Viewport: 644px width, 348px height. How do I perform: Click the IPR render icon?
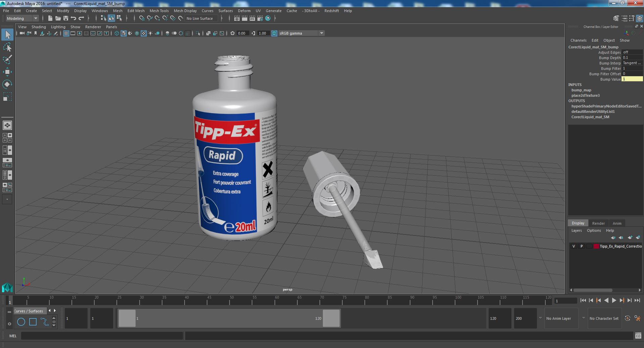[252, 18]
